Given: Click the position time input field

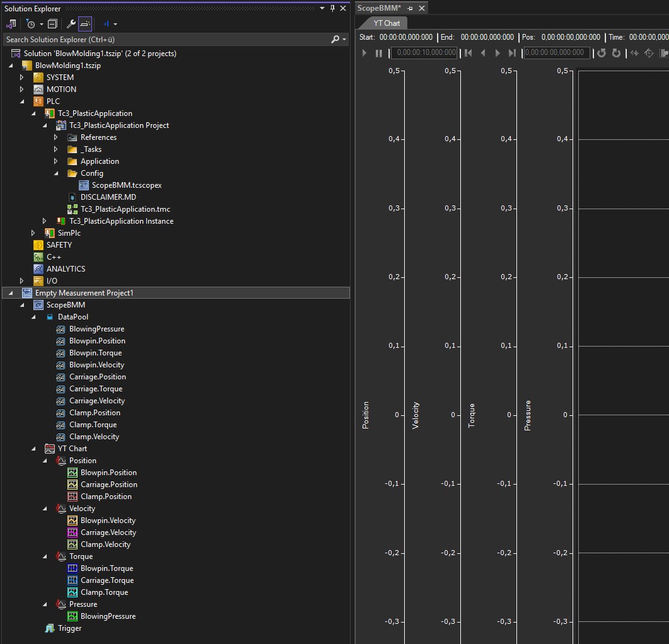Looking at the screenshot, I should tap(557, 52).
